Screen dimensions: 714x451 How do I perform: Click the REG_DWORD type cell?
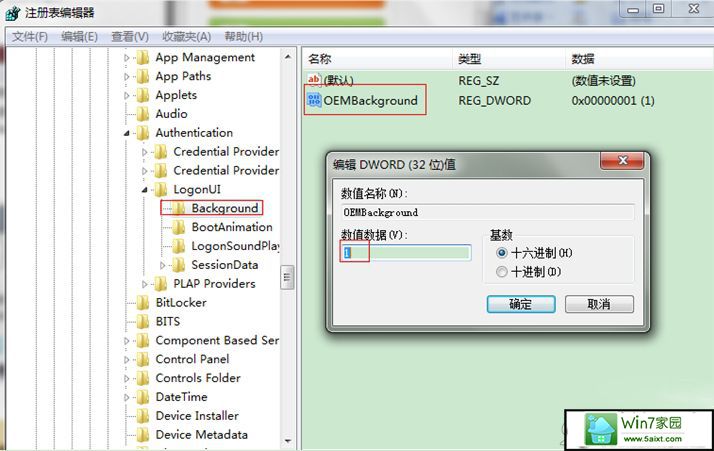point(495,100)
